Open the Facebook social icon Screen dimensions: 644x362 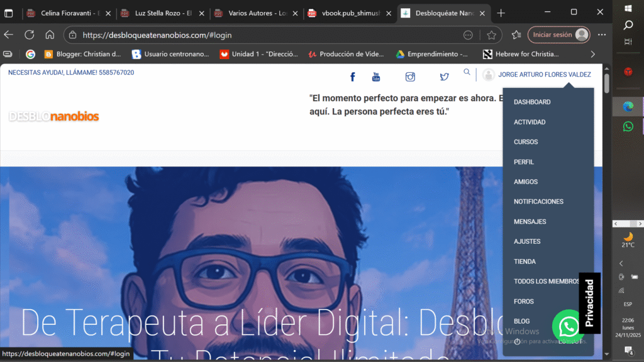352,77
